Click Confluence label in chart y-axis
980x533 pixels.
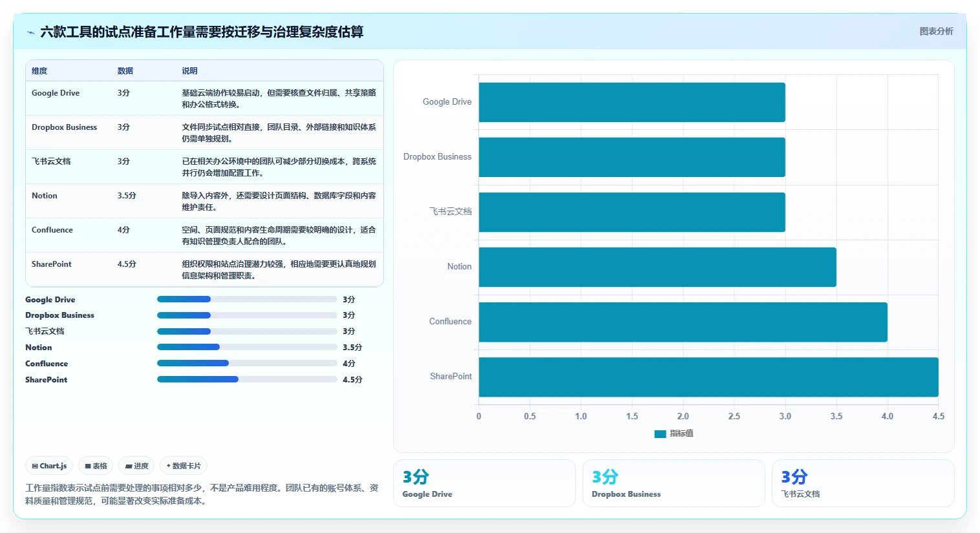click(x=450, y=322)
